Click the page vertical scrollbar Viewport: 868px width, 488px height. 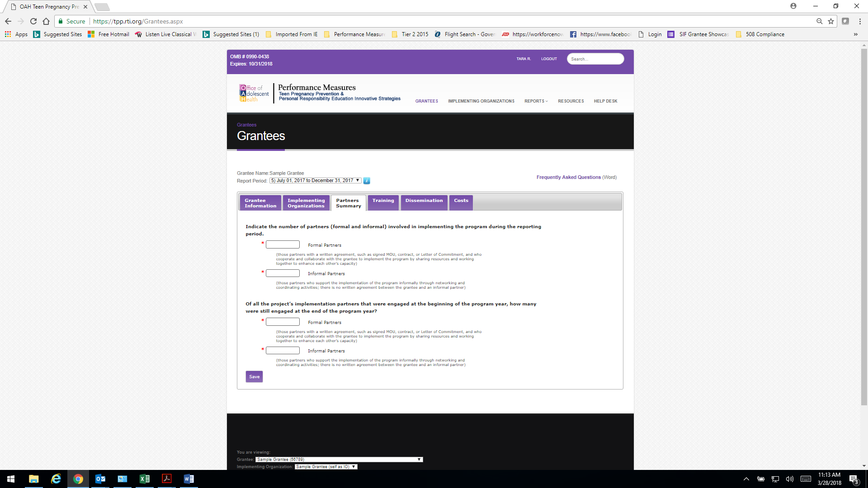click(x=864, y=226)
